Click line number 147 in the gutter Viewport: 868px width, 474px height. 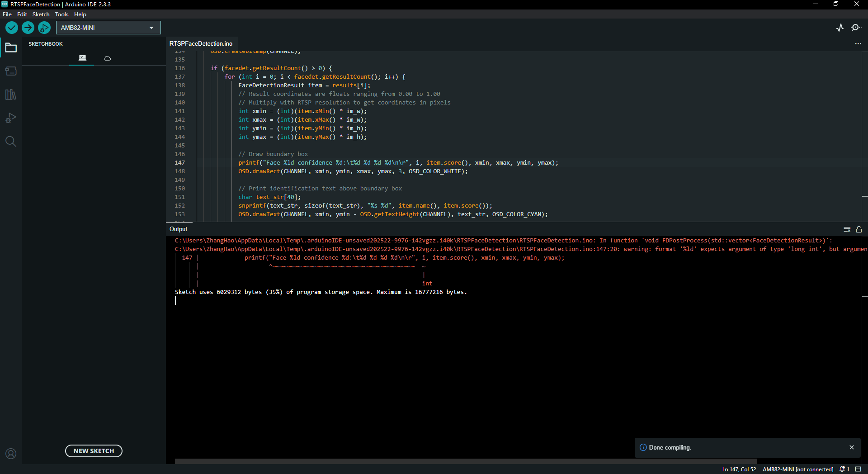[x=179, y=163]
